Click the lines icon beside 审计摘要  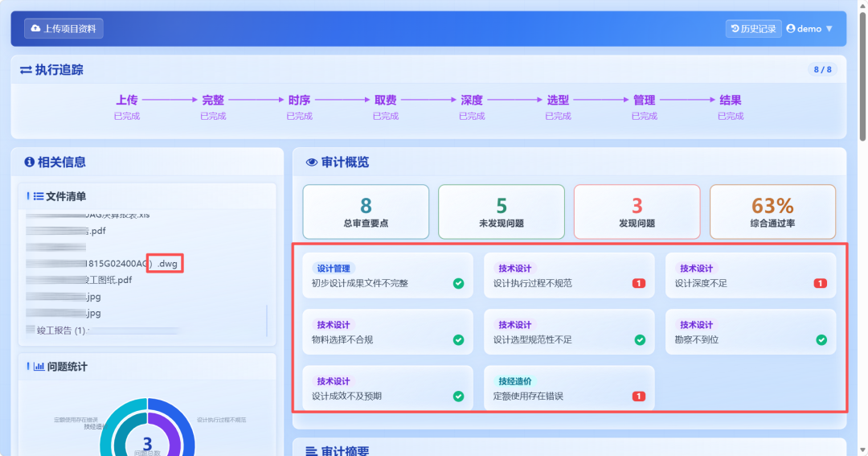(312, 451)
